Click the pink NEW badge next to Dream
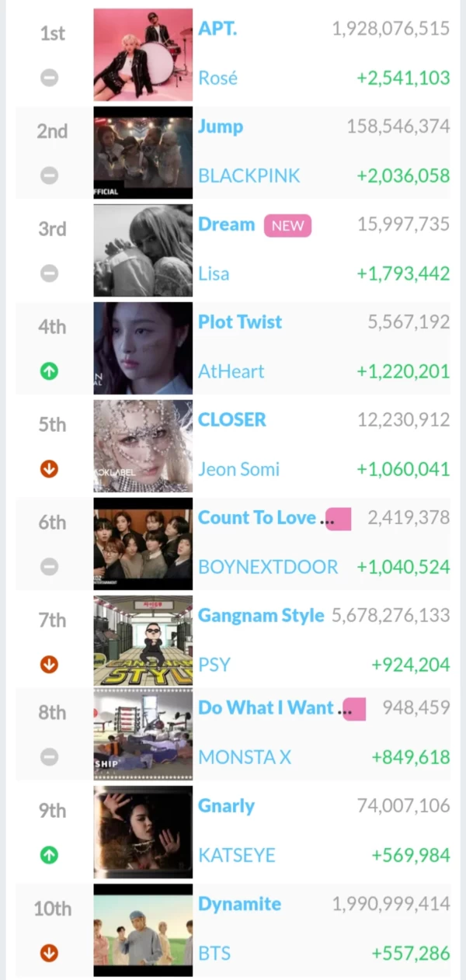This screenshot has height=980, width=466. pyautogui.click(x=287, y=226)
